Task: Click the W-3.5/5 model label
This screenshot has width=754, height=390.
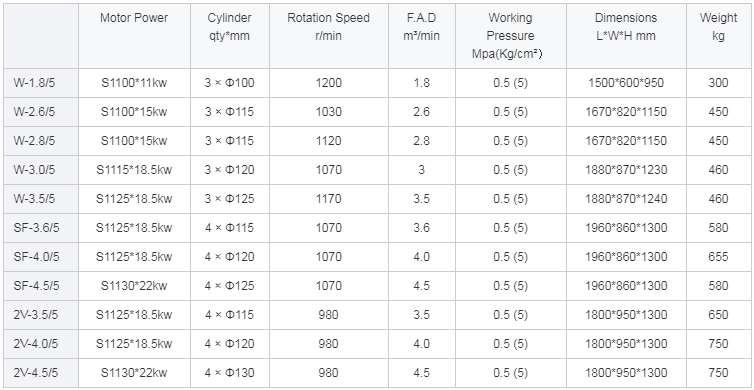Action: [x=34, y=199]
